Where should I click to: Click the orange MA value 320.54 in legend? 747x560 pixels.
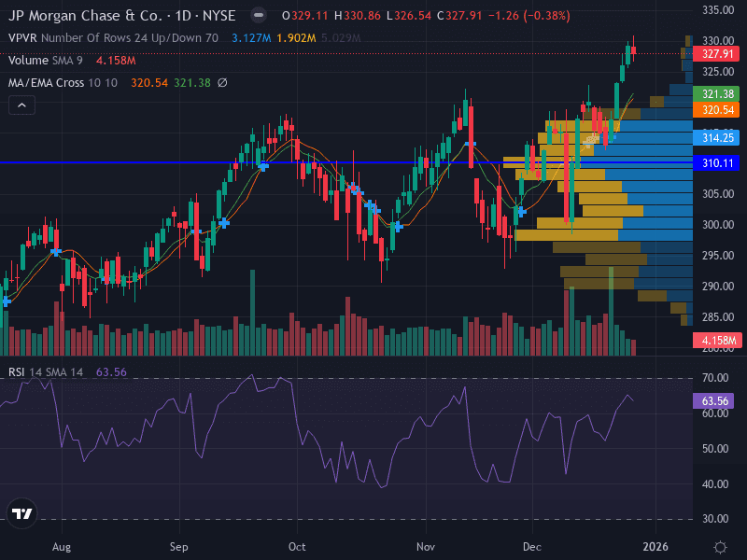tap(149, 83)
